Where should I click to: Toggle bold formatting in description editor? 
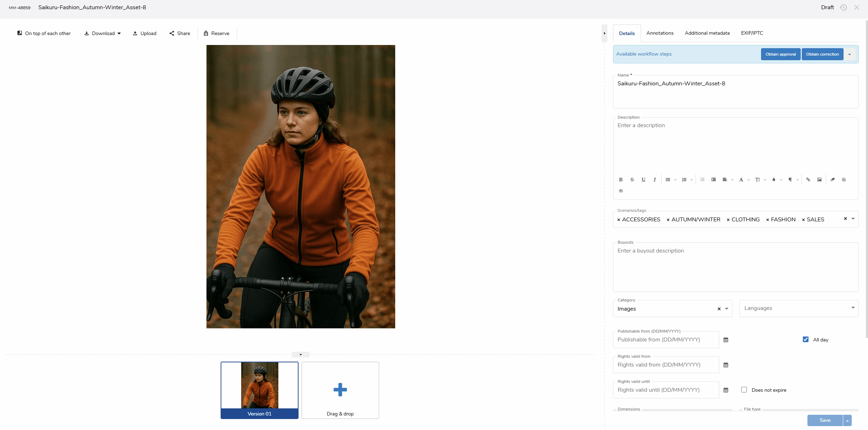pyautogui.click(x=620, y=180)
